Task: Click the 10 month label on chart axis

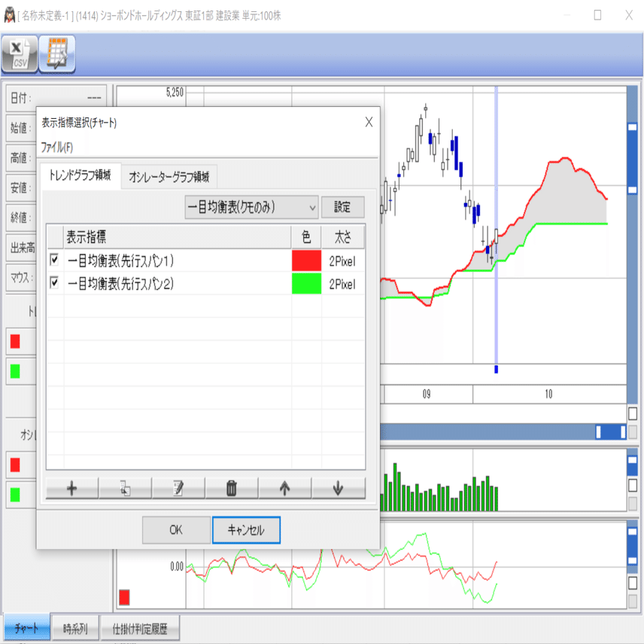Action: point(548,394)
